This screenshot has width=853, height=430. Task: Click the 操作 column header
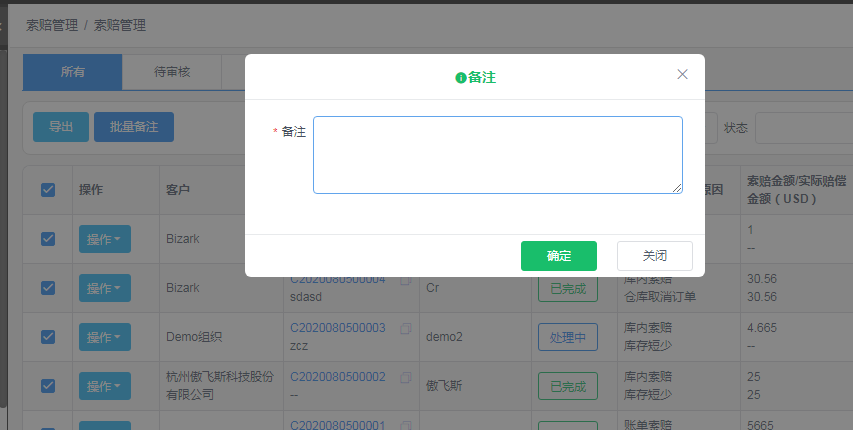tap(91, 189)
